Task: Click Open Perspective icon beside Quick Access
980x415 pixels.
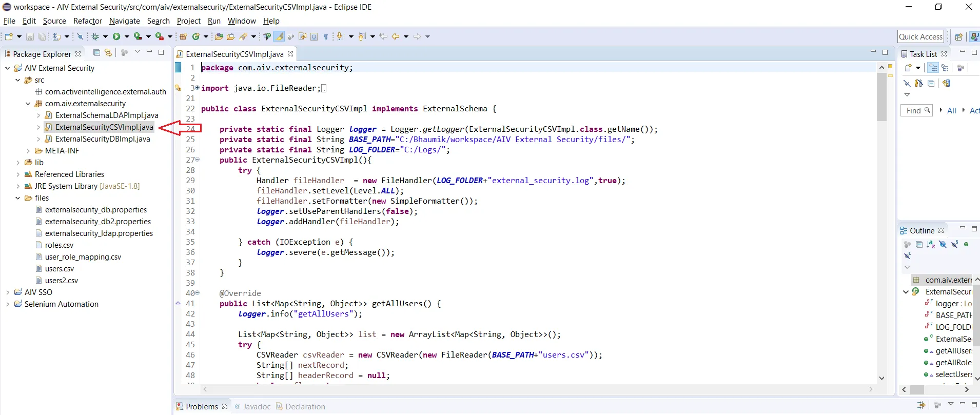Action: tap(958, 36)
